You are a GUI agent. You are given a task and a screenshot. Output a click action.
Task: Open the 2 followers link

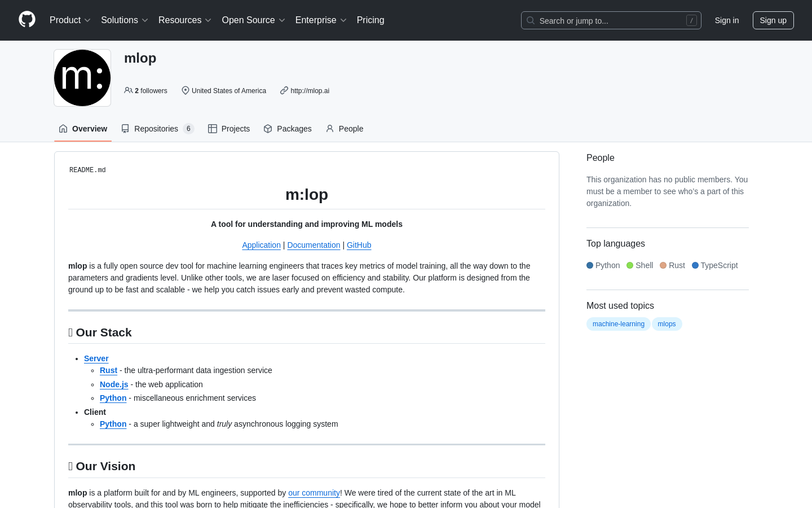click(x=145, y=90)
